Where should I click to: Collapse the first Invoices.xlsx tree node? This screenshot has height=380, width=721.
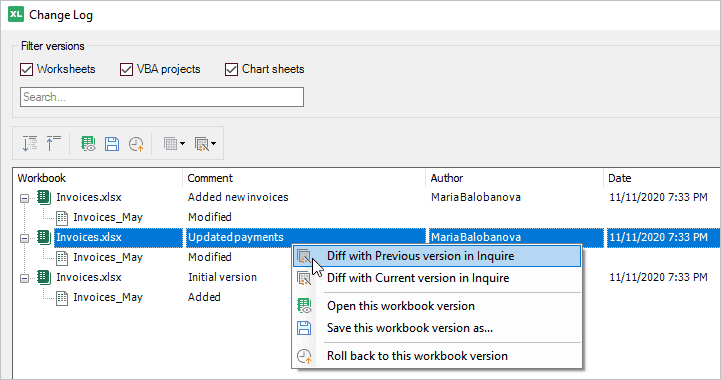tap(24, 198)
